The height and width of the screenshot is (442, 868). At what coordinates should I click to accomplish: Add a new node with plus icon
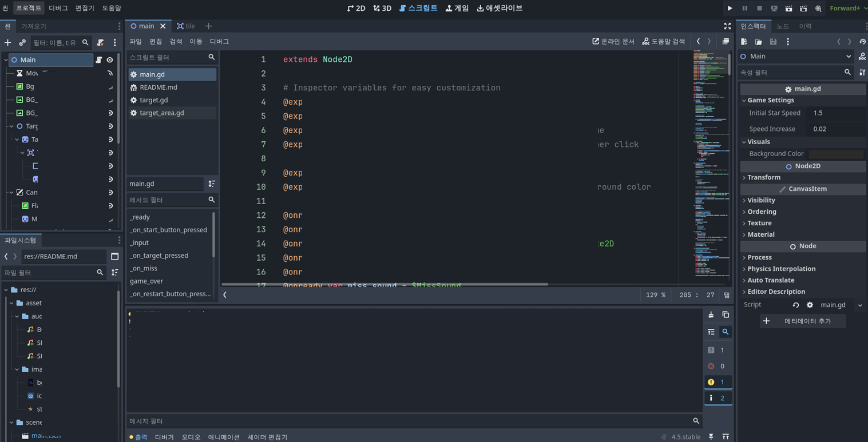[x=7, y=42]
